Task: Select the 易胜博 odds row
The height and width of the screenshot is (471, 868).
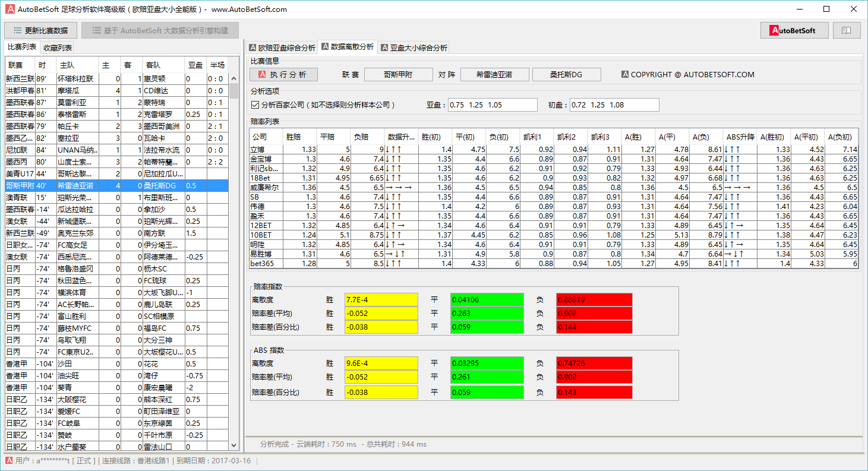Action: coord(554,254)
